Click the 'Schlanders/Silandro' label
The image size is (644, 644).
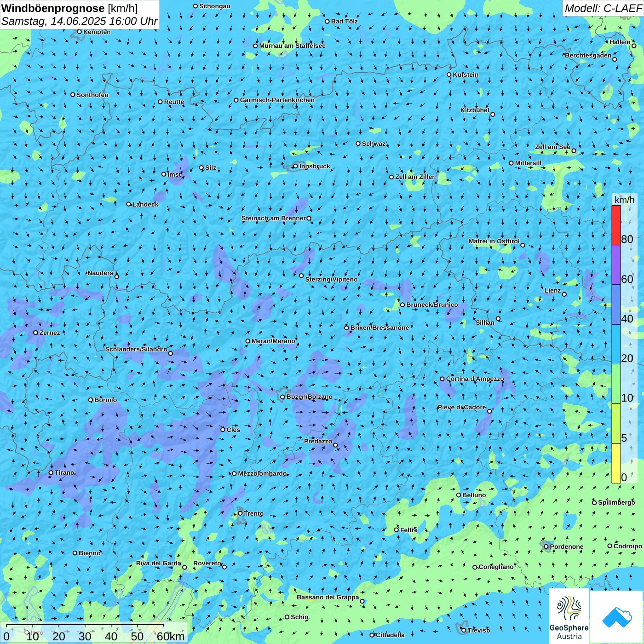pos(136,349)
